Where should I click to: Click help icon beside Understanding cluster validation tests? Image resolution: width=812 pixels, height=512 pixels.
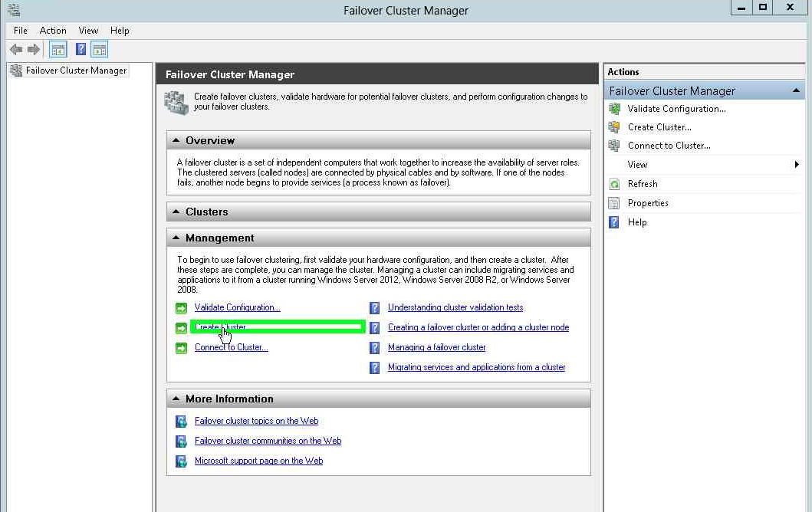tap(374, 308)
